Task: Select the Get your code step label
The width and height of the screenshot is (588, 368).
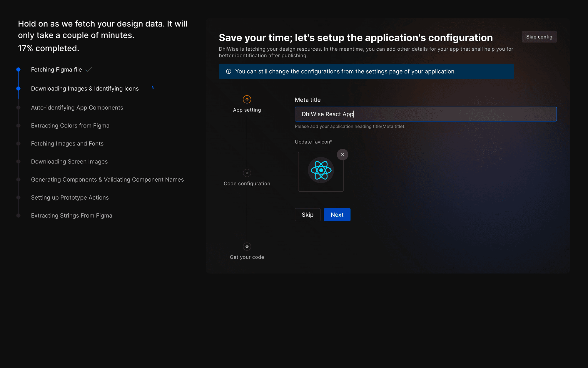Action: click(247, 257)
